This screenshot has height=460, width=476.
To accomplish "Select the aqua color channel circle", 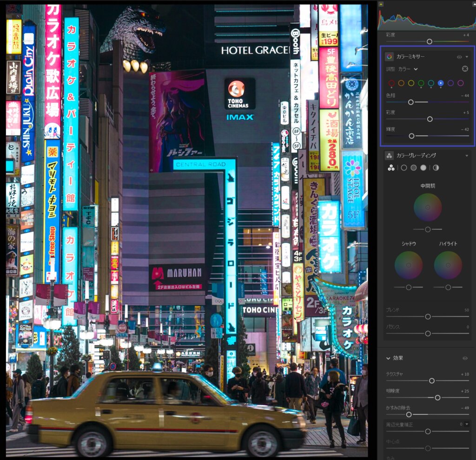I will (431, 83).
